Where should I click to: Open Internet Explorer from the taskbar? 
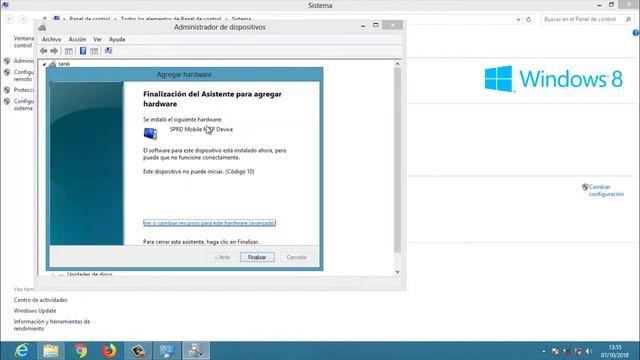point(21,351)
